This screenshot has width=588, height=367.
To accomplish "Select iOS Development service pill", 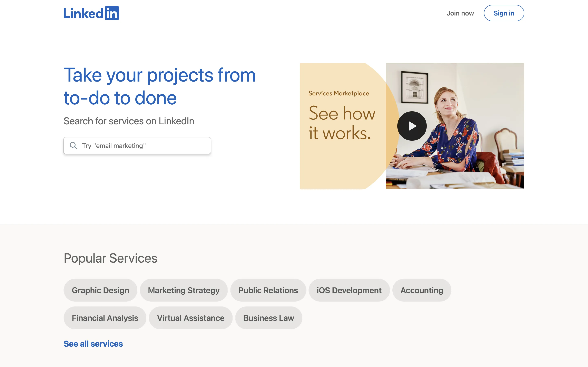I will 349,290.
